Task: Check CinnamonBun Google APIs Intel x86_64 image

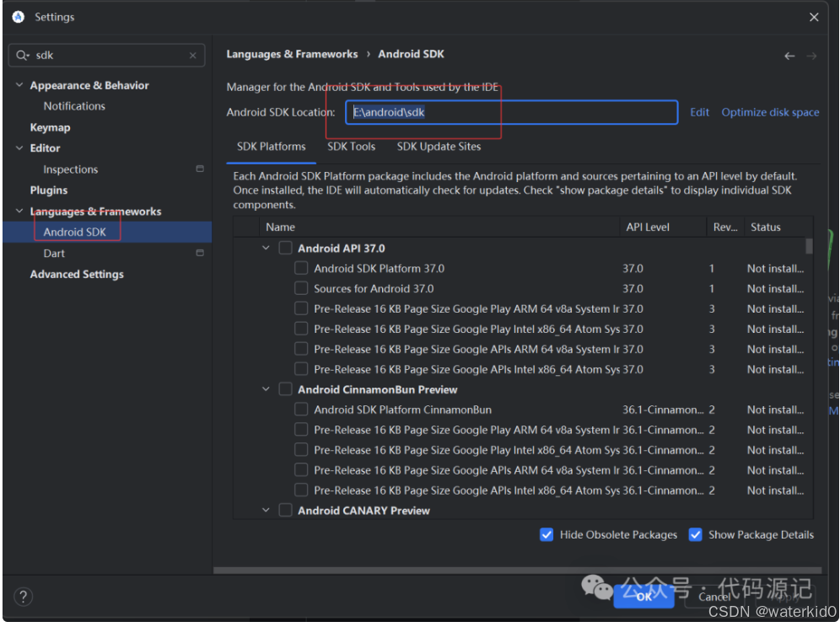Action: tap(301, 490)
